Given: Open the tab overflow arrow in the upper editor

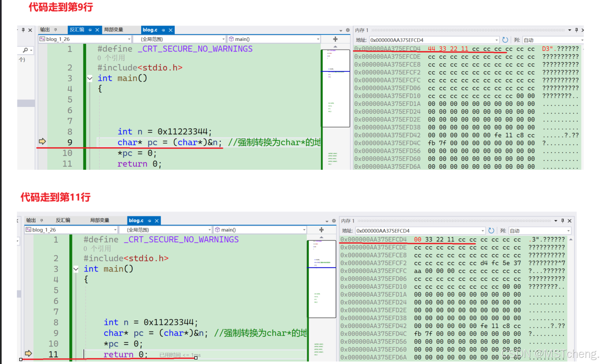Looking at the screenshot, I should pyautogui.click(x=341, y=30).
